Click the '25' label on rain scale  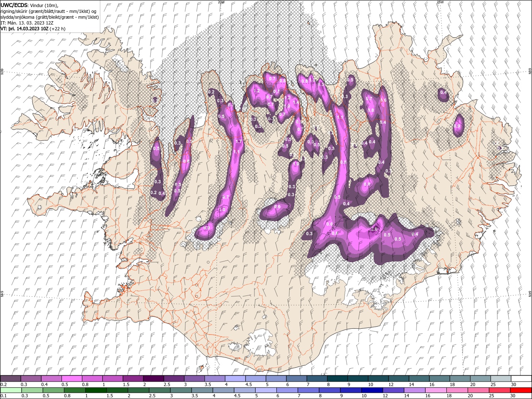[492, 396]
